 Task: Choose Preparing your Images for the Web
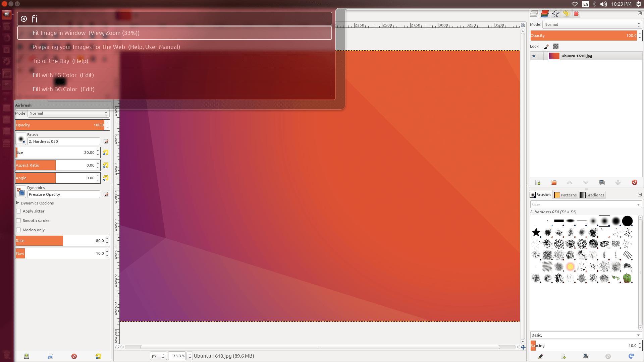click(174, 47)
